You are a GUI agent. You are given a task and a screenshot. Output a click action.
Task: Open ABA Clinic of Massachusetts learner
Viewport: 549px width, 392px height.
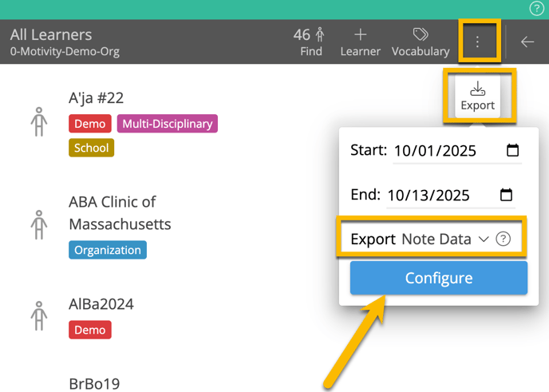coord(120,212)
